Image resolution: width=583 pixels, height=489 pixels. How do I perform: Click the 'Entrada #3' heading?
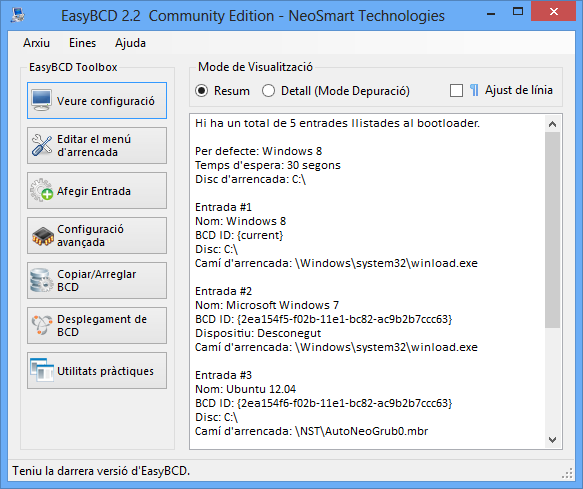[x=223, y=375]
